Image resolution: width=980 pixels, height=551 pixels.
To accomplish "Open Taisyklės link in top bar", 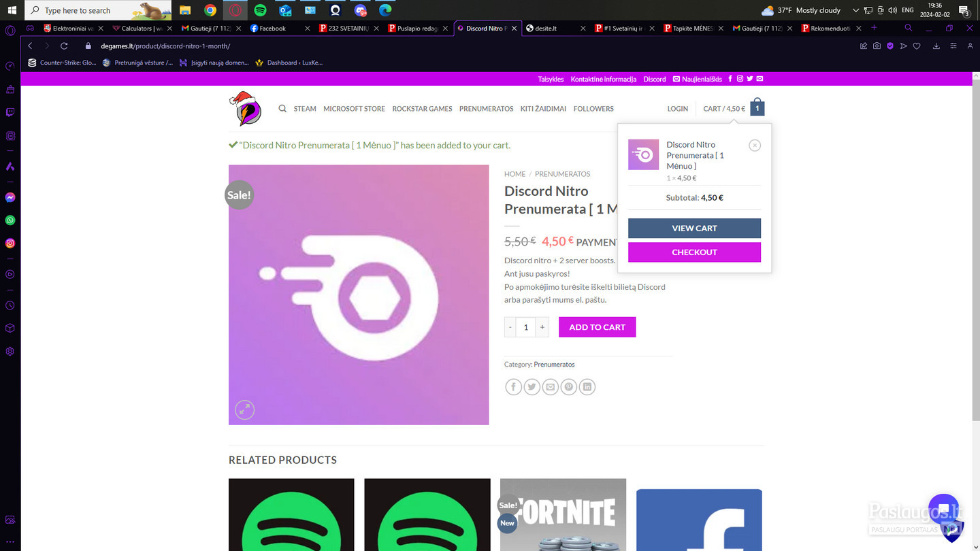I will click(551, 79).
